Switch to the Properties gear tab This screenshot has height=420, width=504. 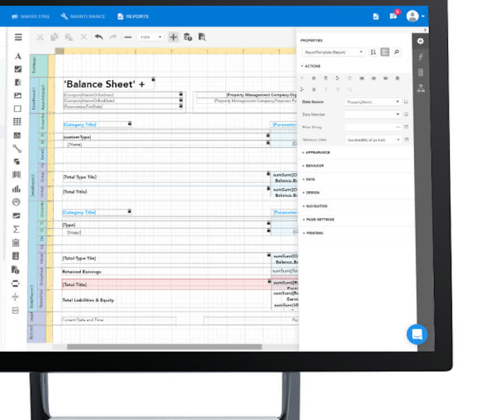coord(420,41)
